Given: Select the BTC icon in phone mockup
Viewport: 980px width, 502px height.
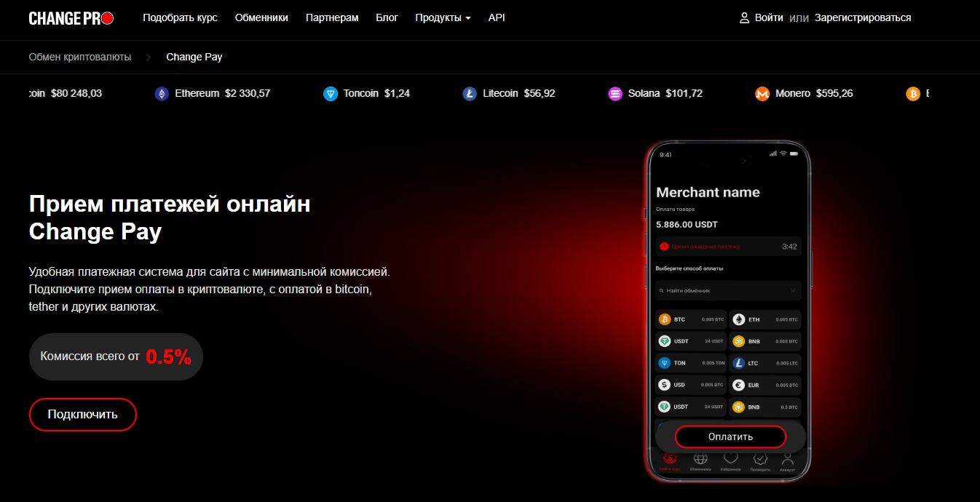Looking at the screenshot, I should (x=664, y=319).
